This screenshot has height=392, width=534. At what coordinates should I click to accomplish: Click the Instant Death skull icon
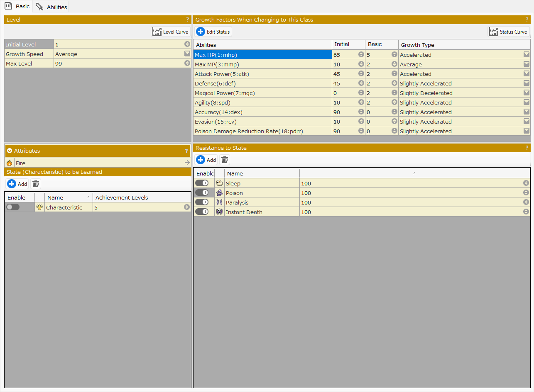tap(220, 212)
